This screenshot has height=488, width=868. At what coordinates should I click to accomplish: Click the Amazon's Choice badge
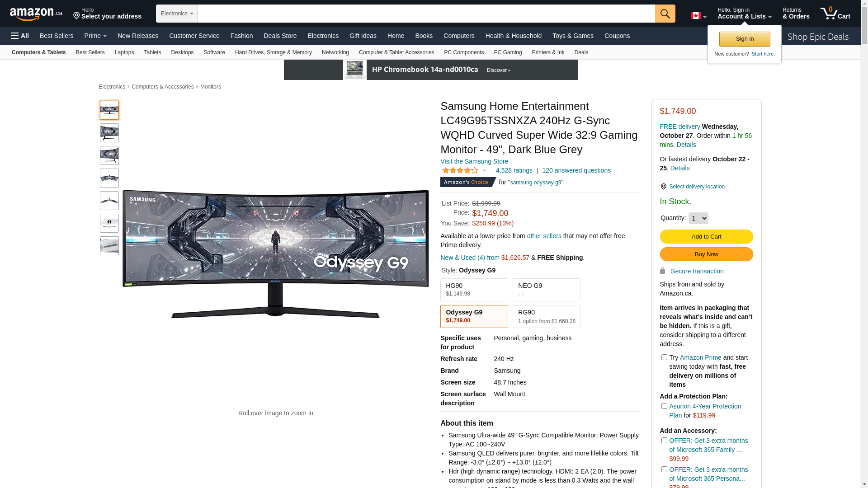(x=467, y=182)
